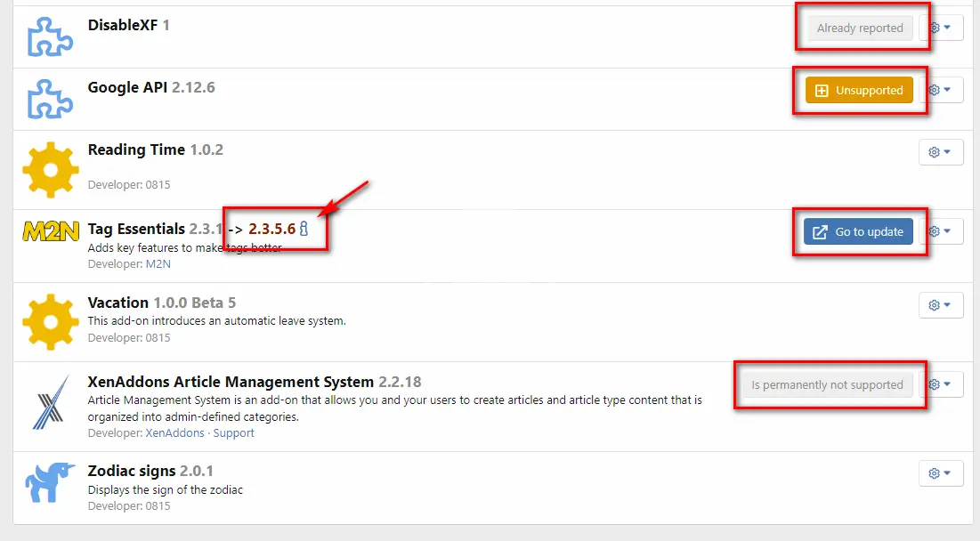The width and height of the screenshot is (980, 541).
Task: Click the Vacation add-on yellow gear icon
Action: tap(50, 322)
